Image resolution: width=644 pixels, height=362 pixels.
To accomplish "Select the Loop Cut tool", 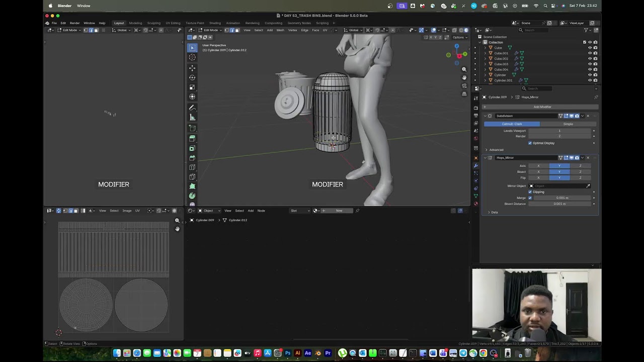I will [192, 167].
